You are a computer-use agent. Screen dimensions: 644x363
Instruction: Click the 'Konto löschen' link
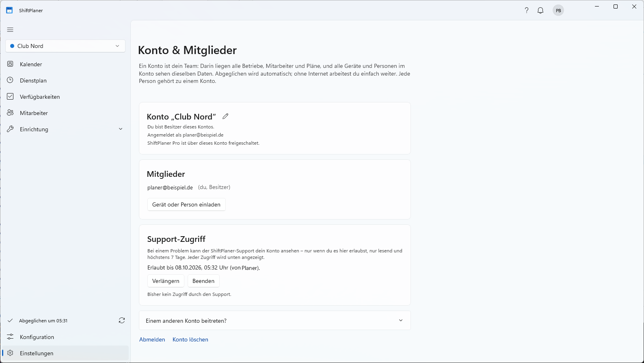[x=190, y=339]
